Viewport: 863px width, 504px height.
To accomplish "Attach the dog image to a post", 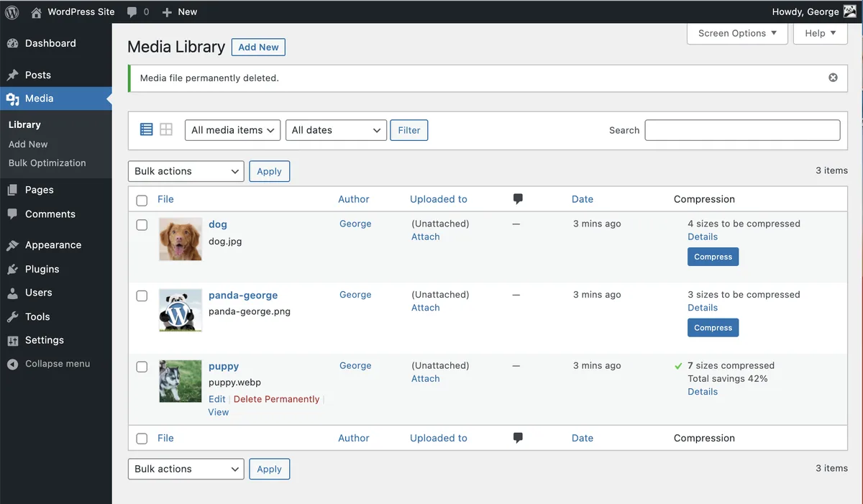I will click(426, 237).
